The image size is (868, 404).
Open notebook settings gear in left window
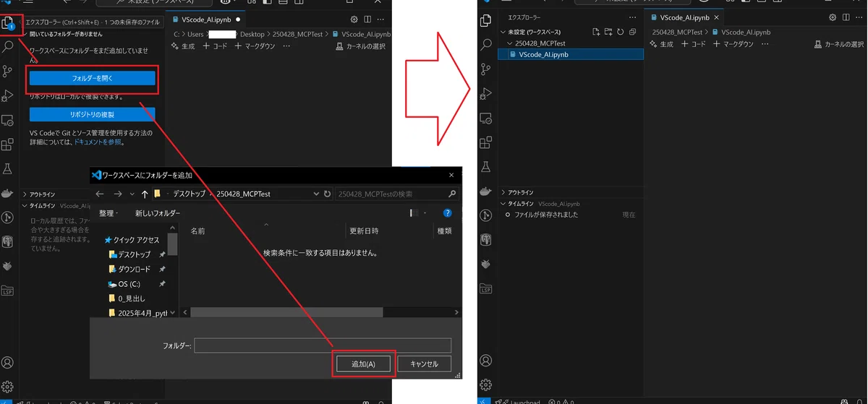(x=354, y=20)
